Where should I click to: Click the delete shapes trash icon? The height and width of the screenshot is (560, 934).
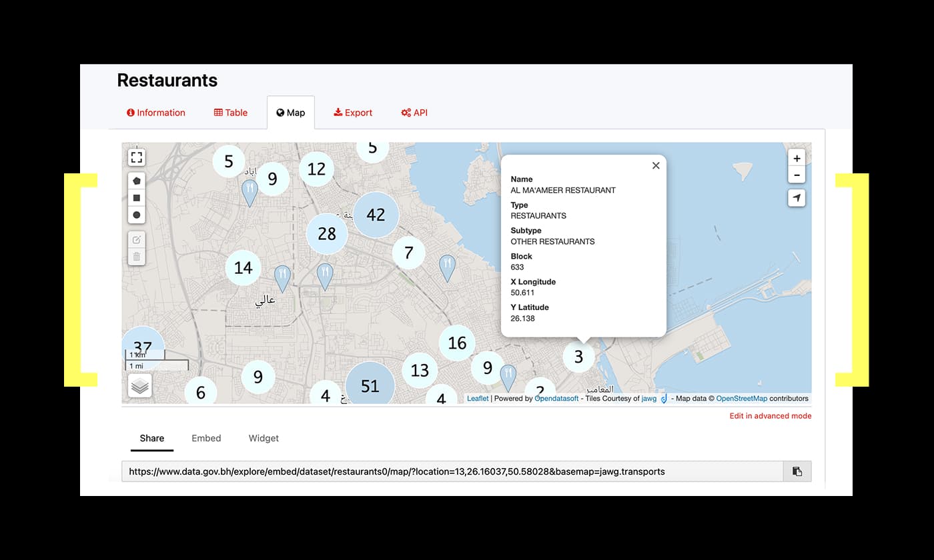137,257
